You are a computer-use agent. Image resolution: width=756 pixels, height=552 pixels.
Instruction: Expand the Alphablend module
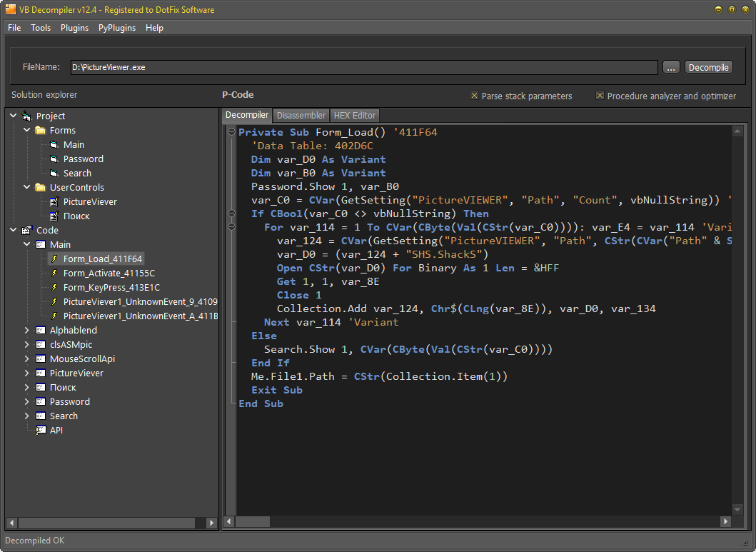point(27,330)
